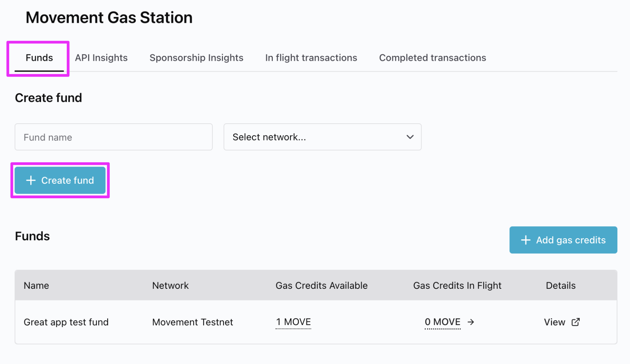
Task: Click the 0 MOVE in-flight credits value
Action: (442, 322)
